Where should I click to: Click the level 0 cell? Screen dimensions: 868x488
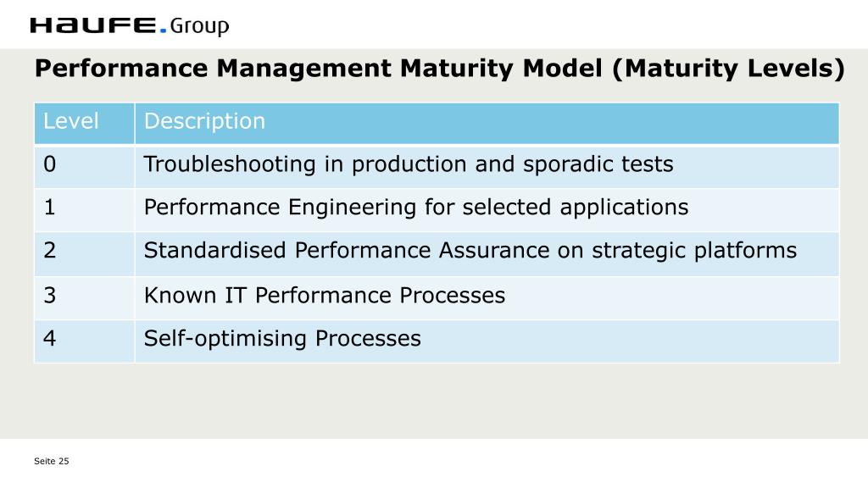point(84,166)
